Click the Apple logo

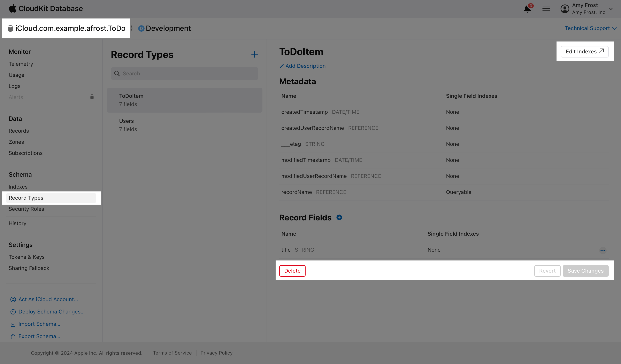13,8
